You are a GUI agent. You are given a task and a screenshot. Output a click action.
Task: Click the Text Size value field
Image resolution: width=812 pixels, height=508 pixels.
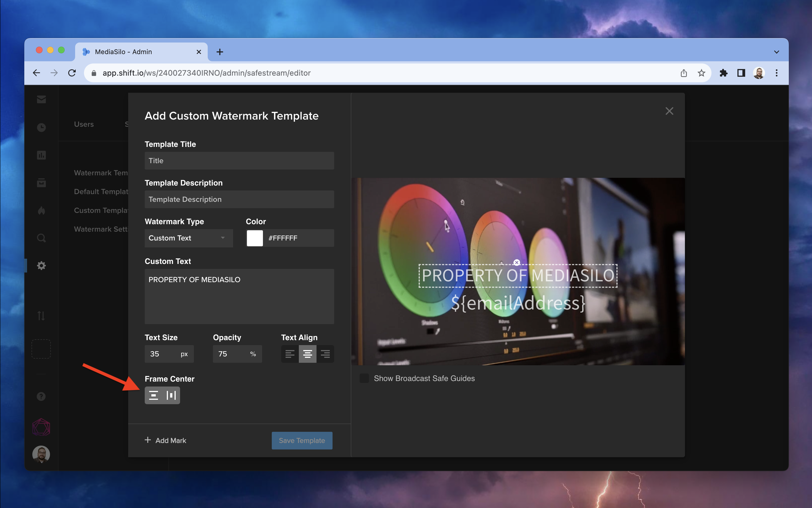[169, 354]
